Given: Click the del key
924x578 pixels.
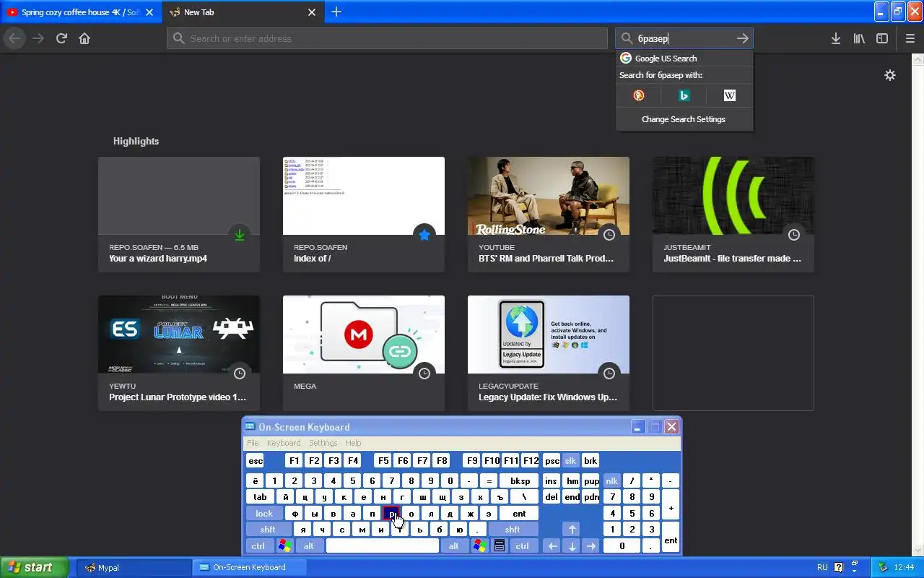Looking at the screenshot, I should point(552,497).
